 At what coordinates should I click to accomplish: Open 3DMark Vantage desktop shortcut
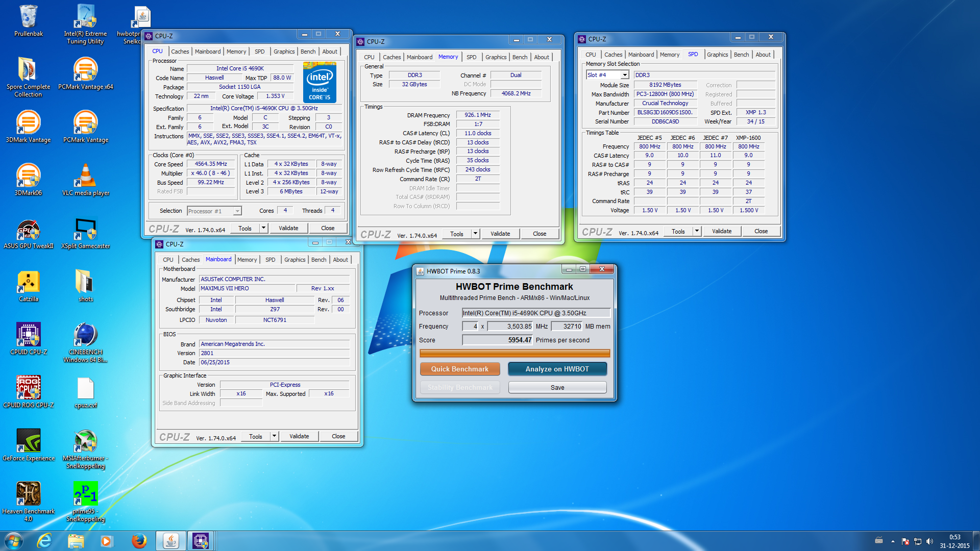point(29,127)
